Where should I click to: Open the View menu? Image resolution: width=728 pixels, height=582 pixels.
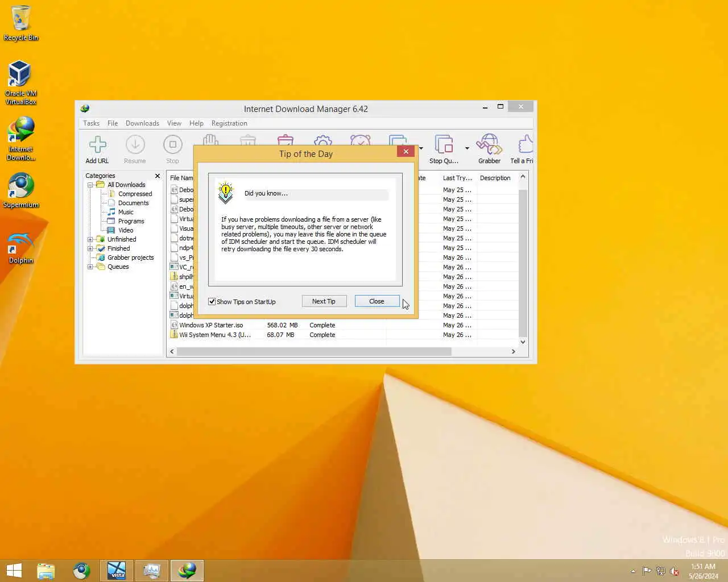(174, 123)
